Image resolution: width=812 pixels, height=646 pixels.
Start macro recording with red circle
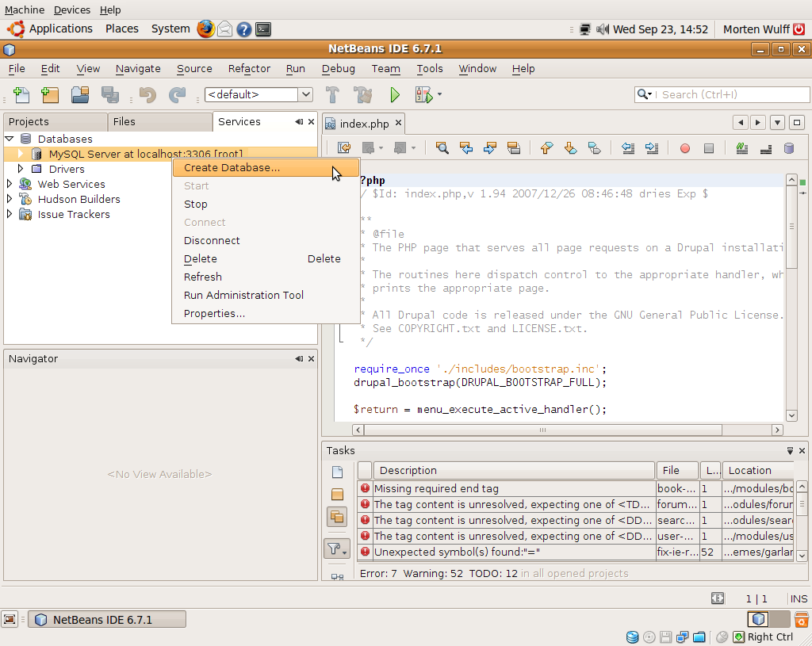point(684,149)
